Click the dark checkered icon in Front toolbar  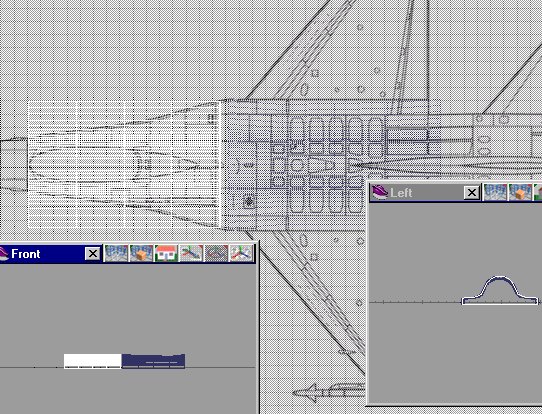point(216,253)
